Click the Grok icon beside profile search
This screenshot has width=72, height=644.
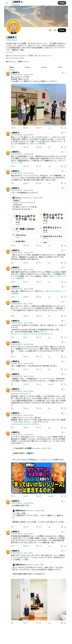[x=50, y=30]
